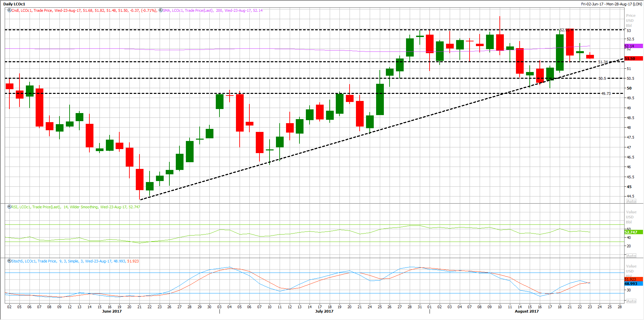Click the 48.5 tick on the price axis
The image size is (644, 320).
pyautogui.click(x=630, y=118)
